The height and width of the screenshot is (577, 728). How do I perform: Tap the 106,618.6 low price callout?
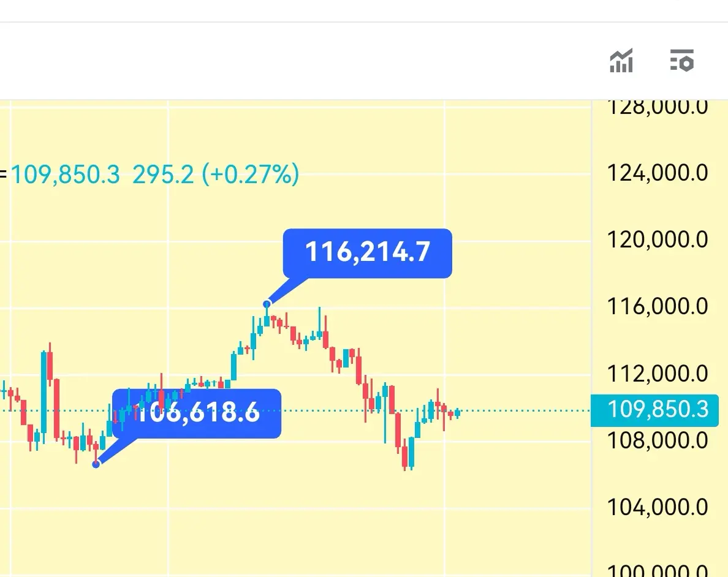point(197,413)
